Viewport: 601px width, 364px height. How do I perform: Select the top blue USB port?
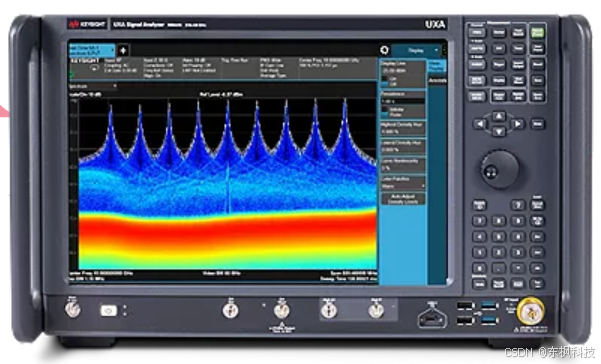pos(489,305)
